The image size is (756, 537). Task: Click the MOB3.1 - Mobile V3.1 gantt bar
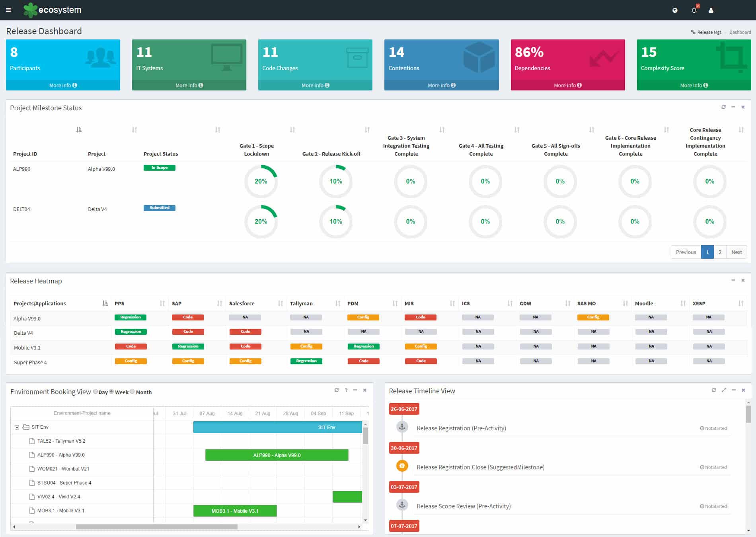pos(235,511)
